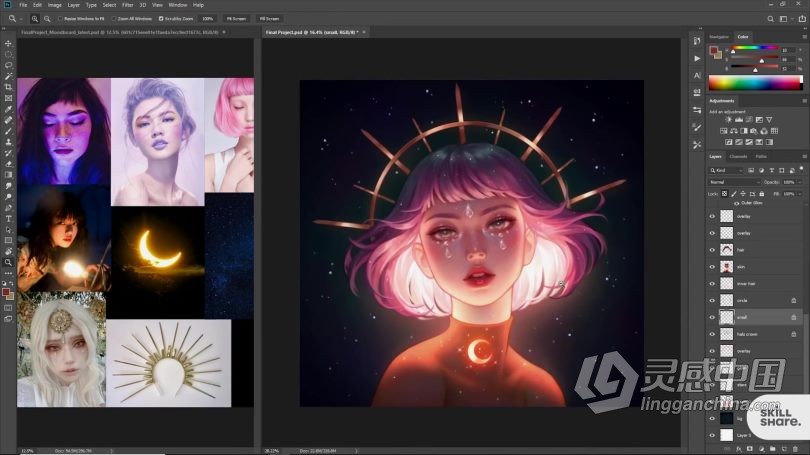Screen dimensions: 810x455
Task: Disable Scrubby Zoom checkbox
Action: click(161, 19)
